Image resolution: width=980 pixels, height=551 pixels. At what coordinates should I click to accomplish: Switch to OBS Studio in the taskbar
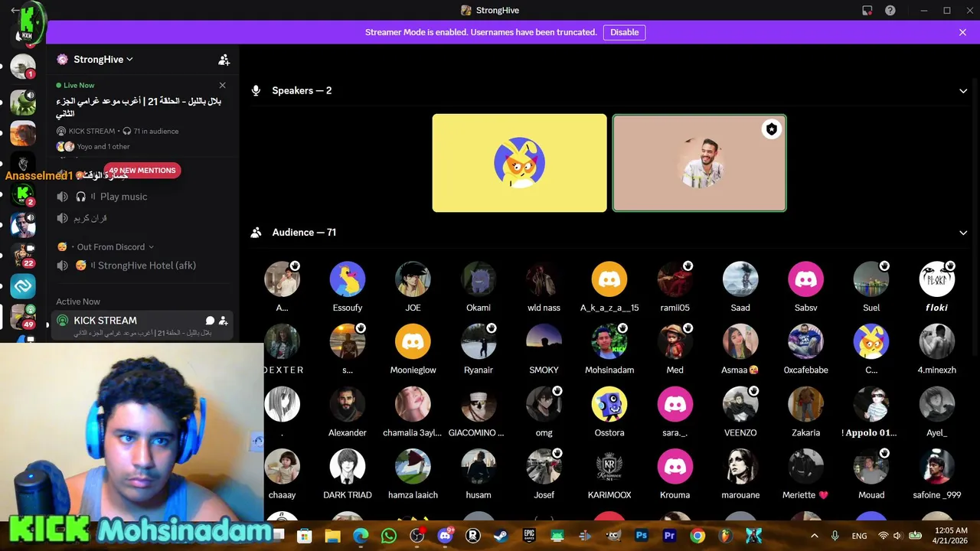pos(416,536)
